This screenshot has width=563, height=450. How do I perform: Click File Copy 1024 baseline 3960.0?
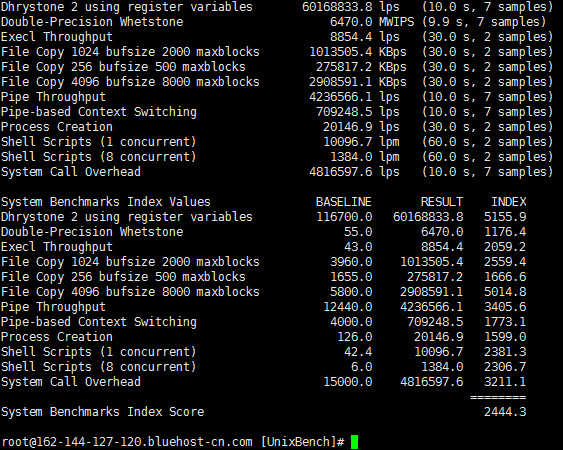pos(351,262)
